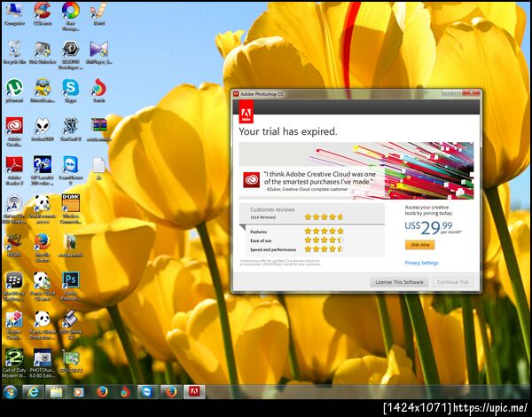This screenshot has height=417, width=532.
Task: Select the StarCraft II desktop shortcut
Action: (71, 130)
